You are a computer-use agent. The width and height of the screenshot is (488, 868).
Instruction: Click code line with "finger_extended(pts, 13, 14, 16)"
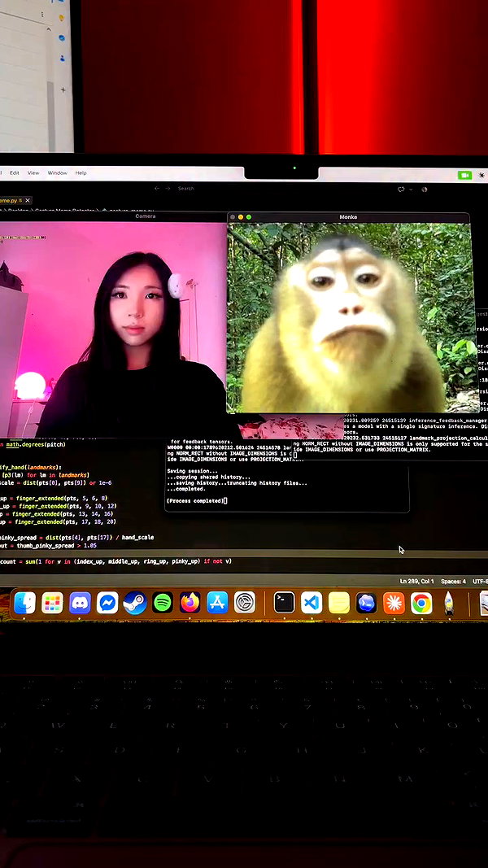56,513
